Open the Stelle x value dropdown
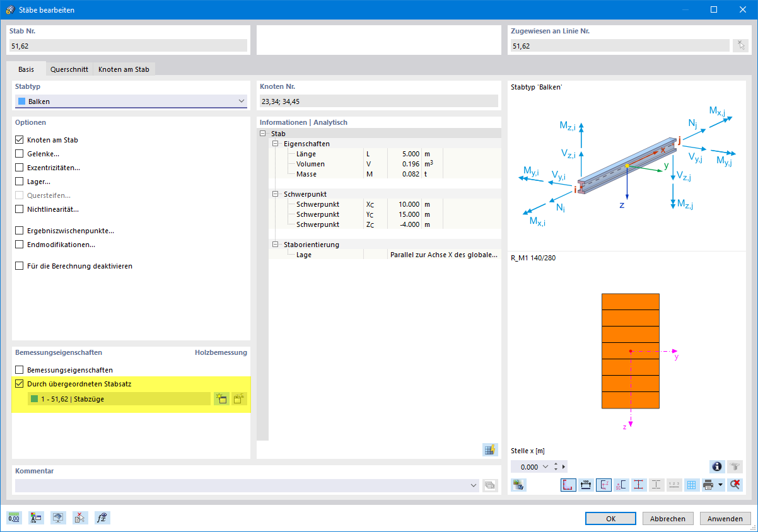758x532 pixels. point(545,467)
